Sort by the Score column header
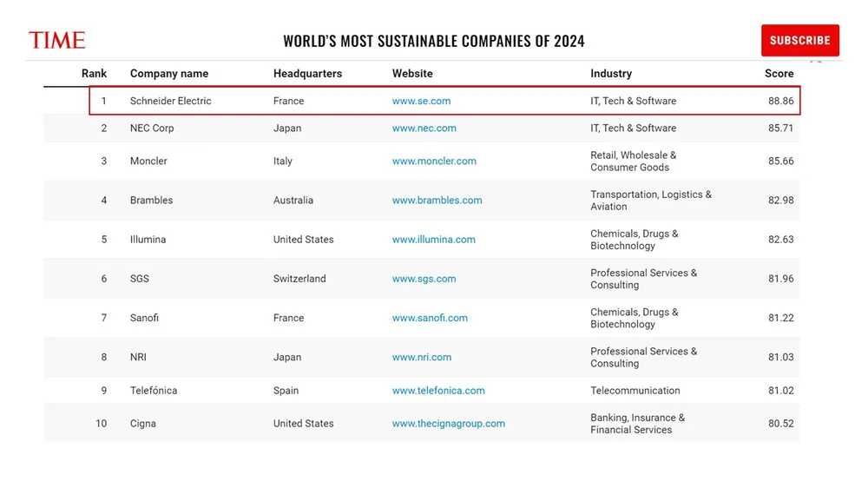Image resolution: width=868 pixels, height=488 pixels. tap(779, 74)
